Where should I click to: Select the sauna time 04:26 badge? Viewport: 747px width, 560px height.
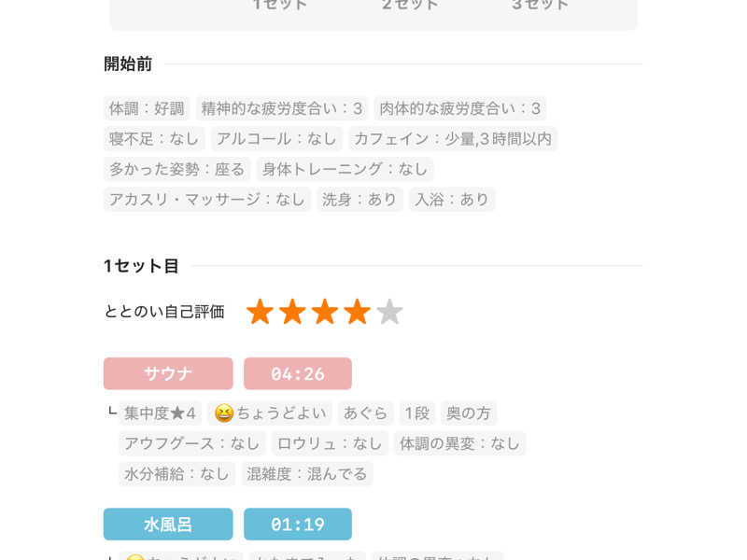298,373
